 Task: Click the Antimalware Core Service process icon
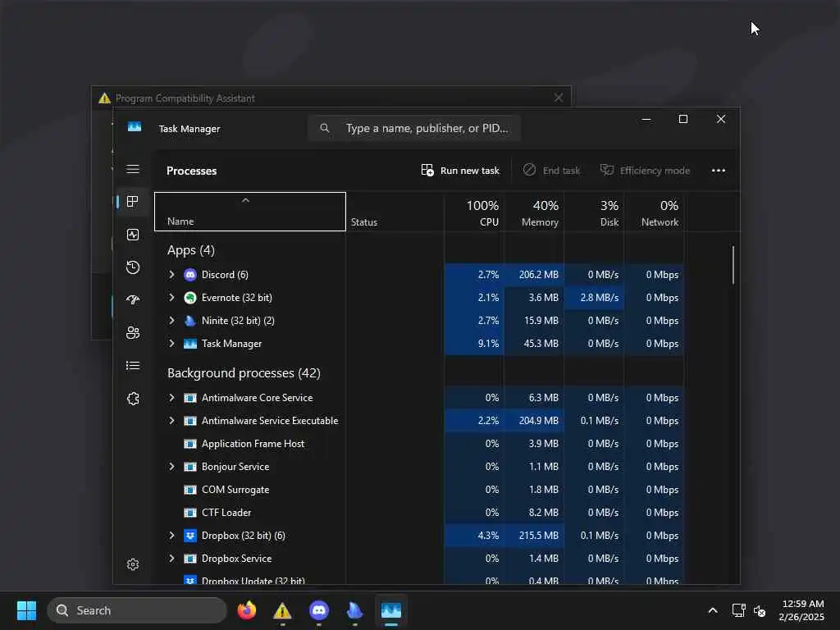[x=190, y=398]
